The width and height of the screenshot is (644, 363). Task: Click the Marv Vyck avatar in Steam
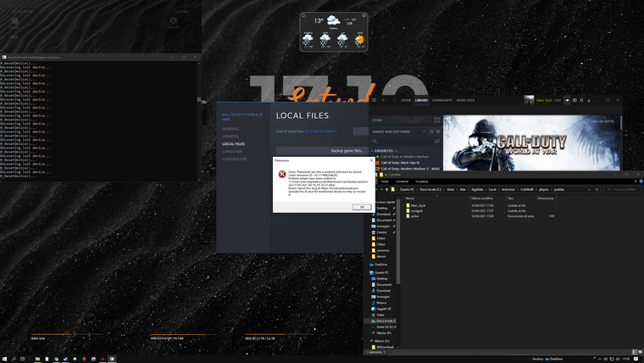click(529, 100)
